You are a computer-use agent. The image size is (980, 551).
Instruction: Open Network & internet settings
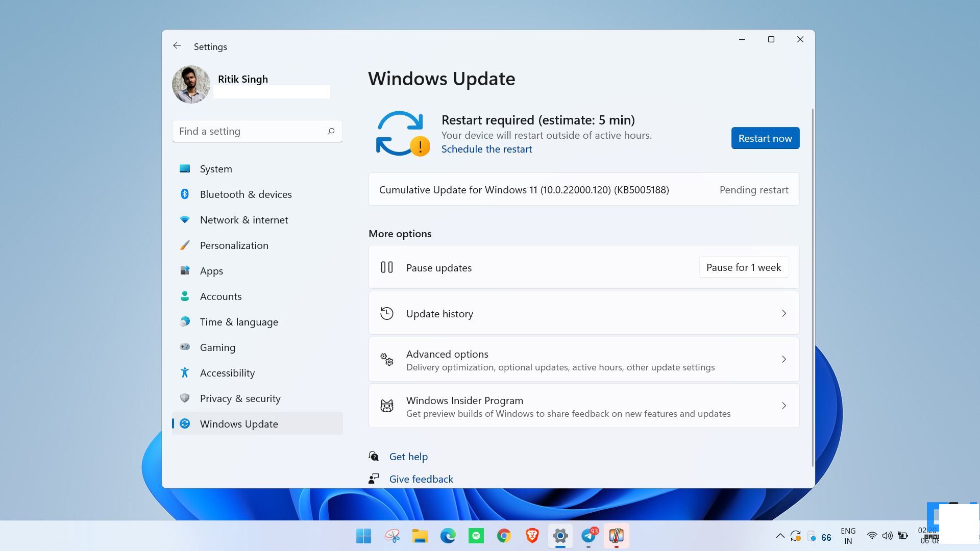pyautogui.click(x=243, y=219)
